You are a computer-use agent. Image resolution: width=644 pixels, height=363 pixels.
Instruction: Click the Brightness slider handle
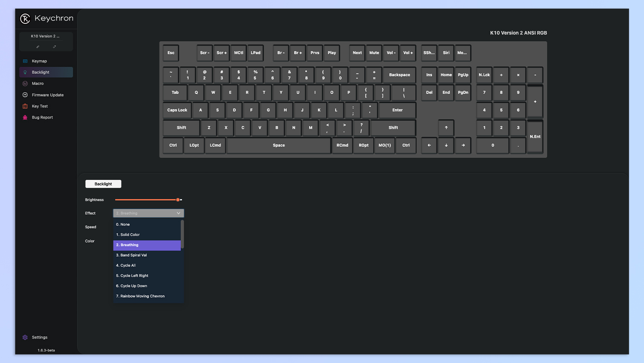[178, 200]
